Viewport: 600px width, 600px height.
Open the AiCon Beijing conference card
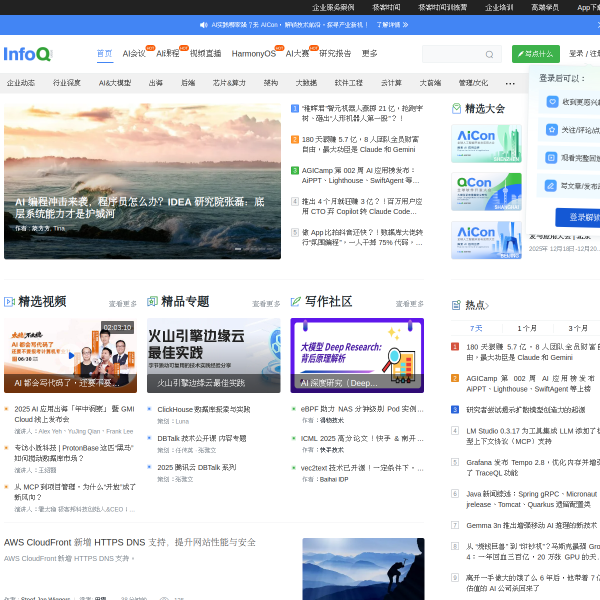(486, 240)
